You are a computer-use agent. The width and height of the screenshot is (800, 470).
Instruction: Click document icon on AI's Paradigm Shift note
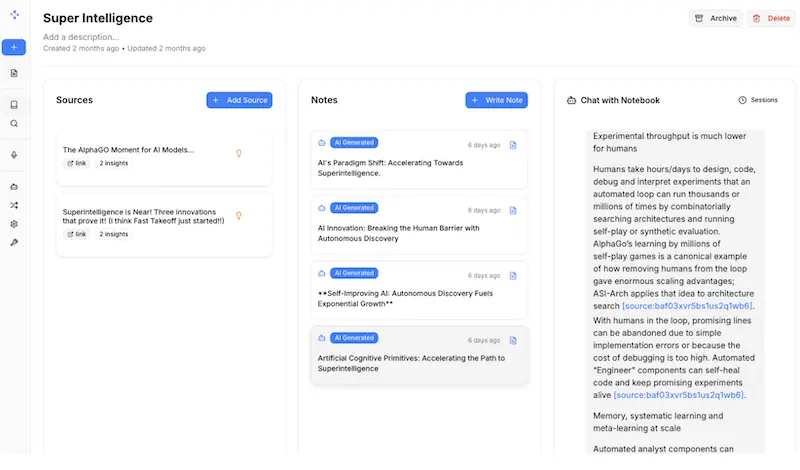513,145
